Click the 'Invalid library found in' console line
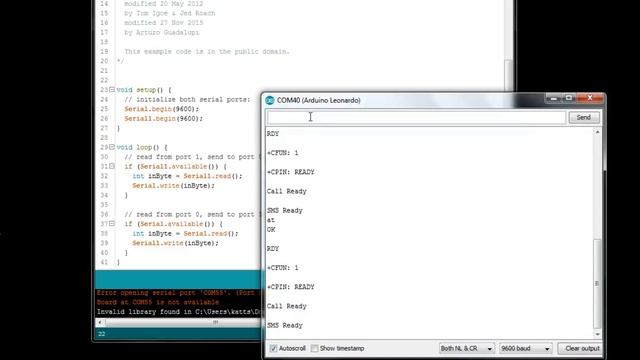Viewport: 640px width, 360px height. click(x=178, y=312)
